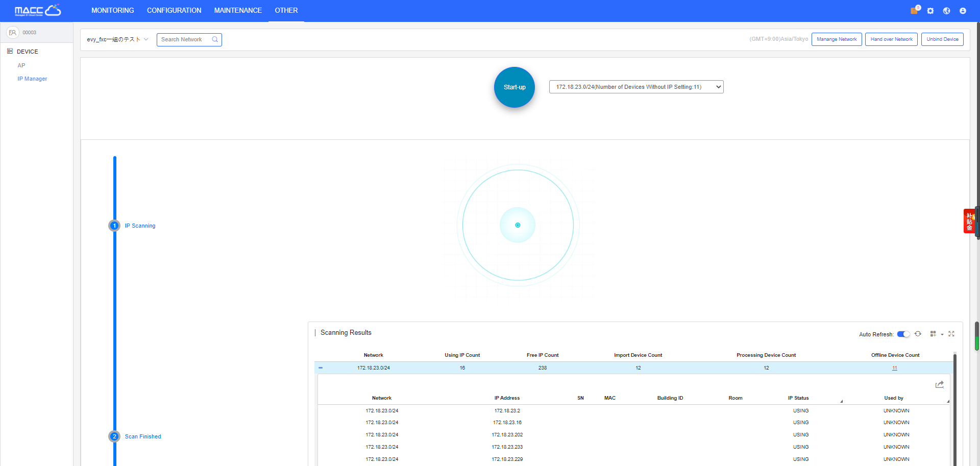Viewport: 980px width, 466px height.
Task: Open the Used by column filter arrow
Action: pos(948,401)
